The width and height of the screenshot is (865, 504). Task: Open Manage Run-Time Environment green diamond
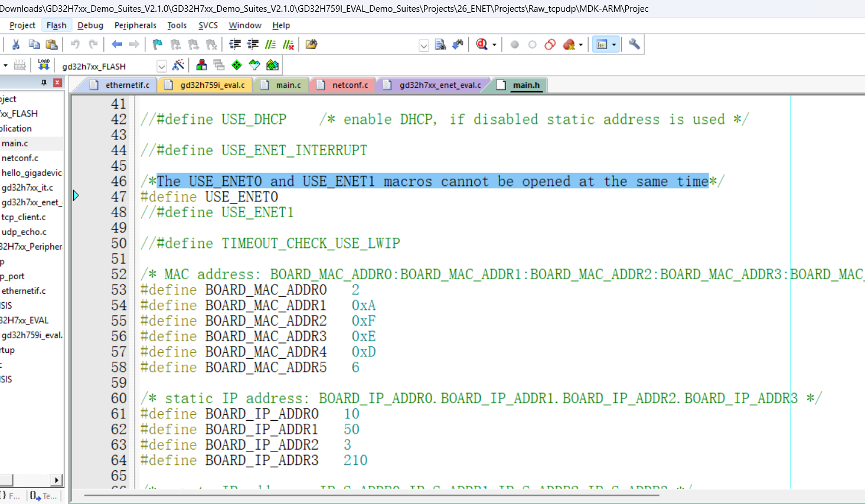coord(237,65)
